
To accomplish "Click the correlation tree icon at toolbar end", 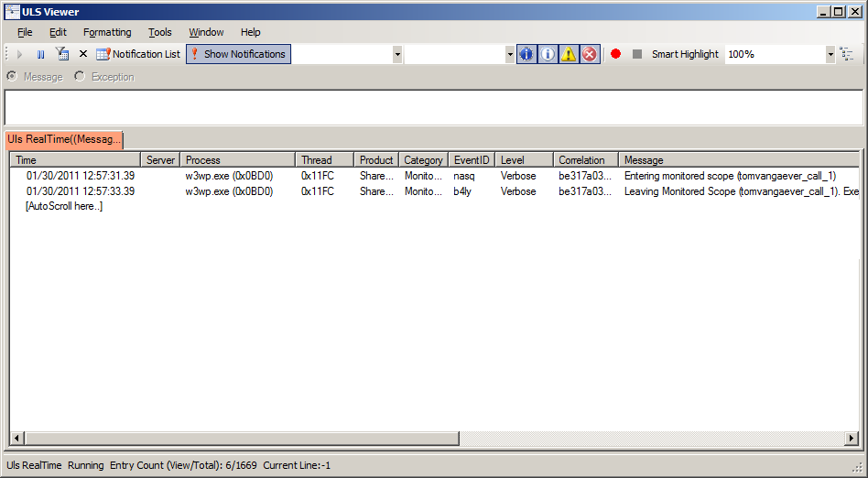I will 846,54.
